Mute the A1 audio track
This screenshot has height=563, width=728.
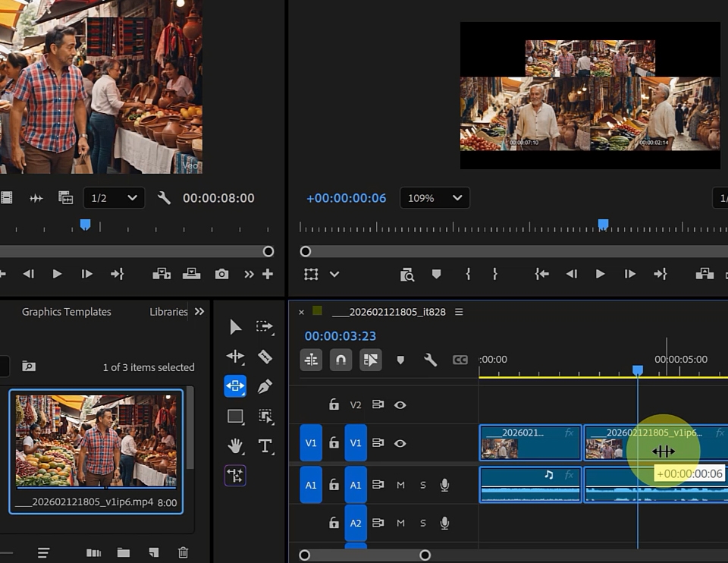(x=400, y=485)
